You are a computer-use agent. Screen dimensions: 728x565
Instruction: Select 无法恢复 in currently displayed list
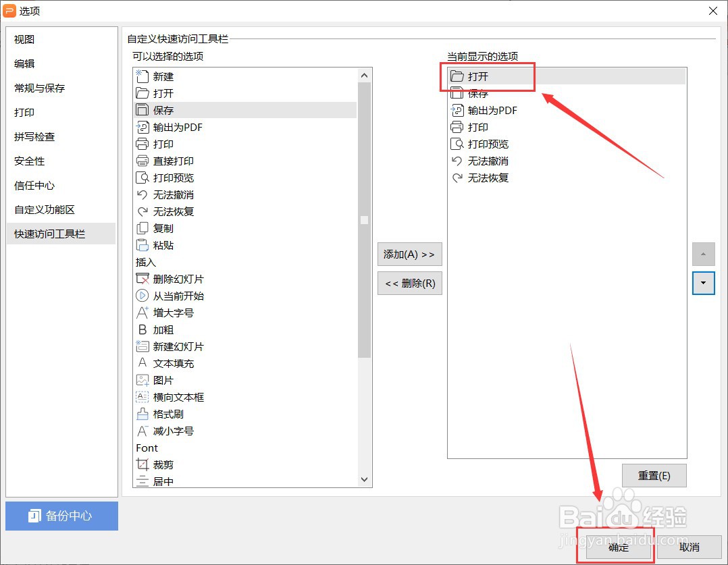tap(567, 178)
